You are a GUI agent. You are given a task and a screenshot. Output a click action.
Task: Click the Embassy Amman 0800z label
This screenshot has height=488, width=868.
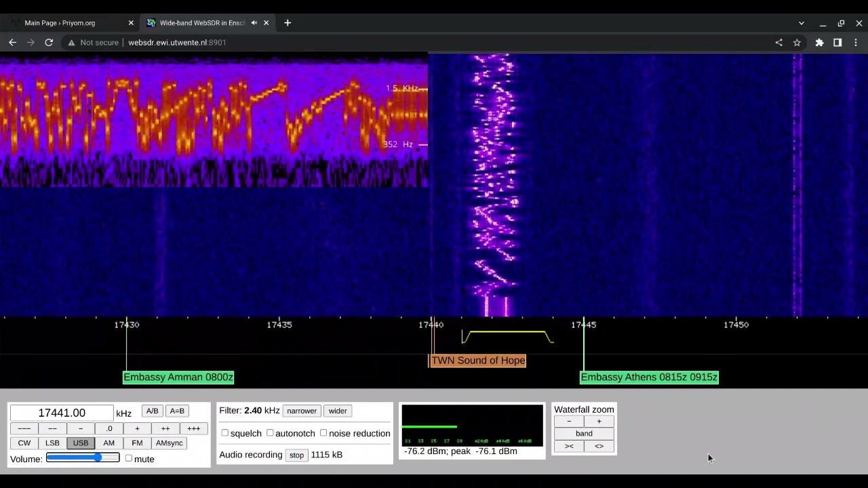coord(178,377)
